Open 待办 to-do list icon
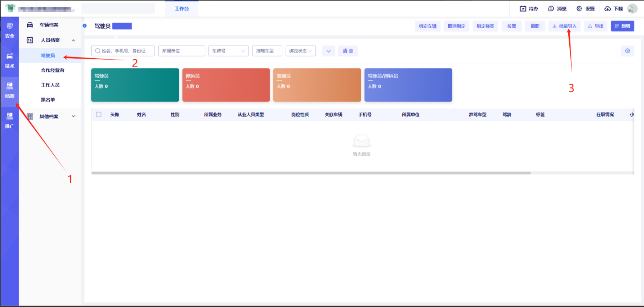This screenshot has height=307, width=644. click(523, 9)
